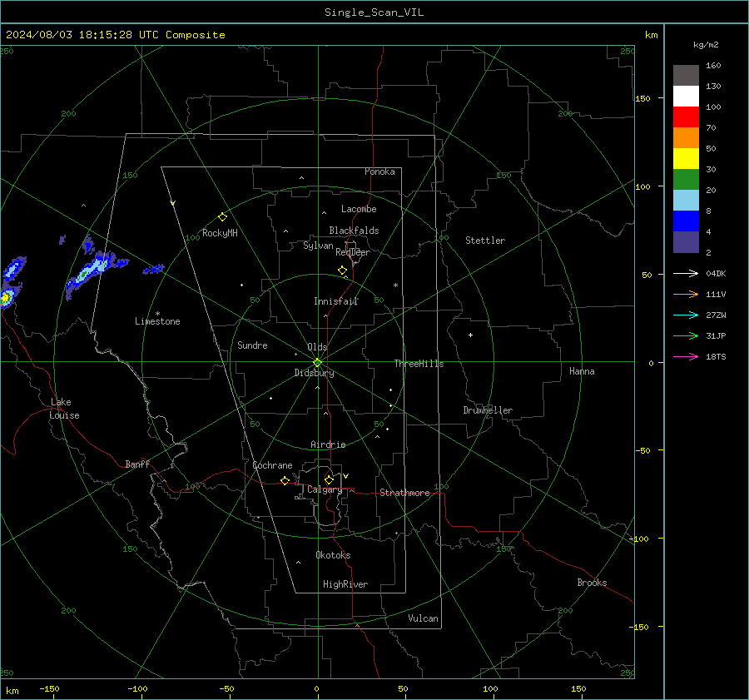Click the 2024/08/03 18:15:28 UTC Composite timestamp
This screenshot has height=700, width=749.
115,35
